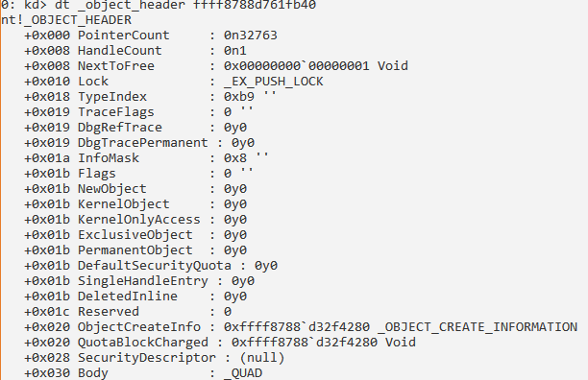Click the HandleCount field name

(x=120, y=51)
